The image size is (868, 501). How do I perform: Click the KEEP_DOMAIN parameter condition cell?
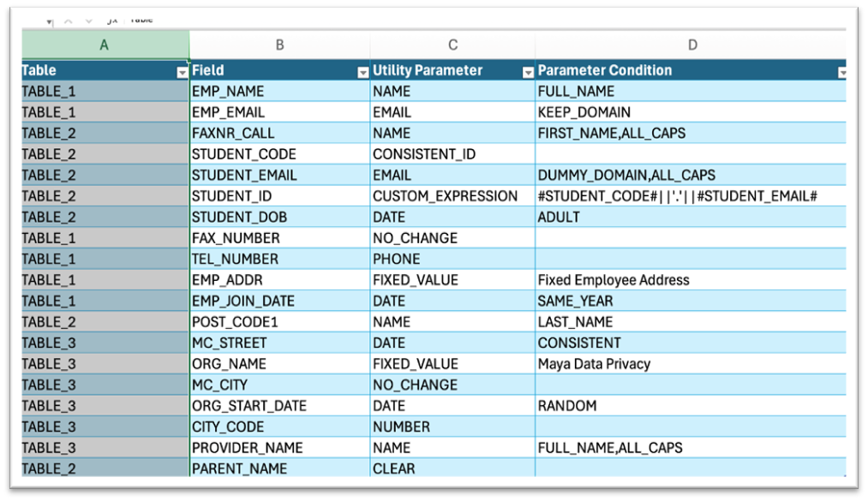tap(584, 112)
